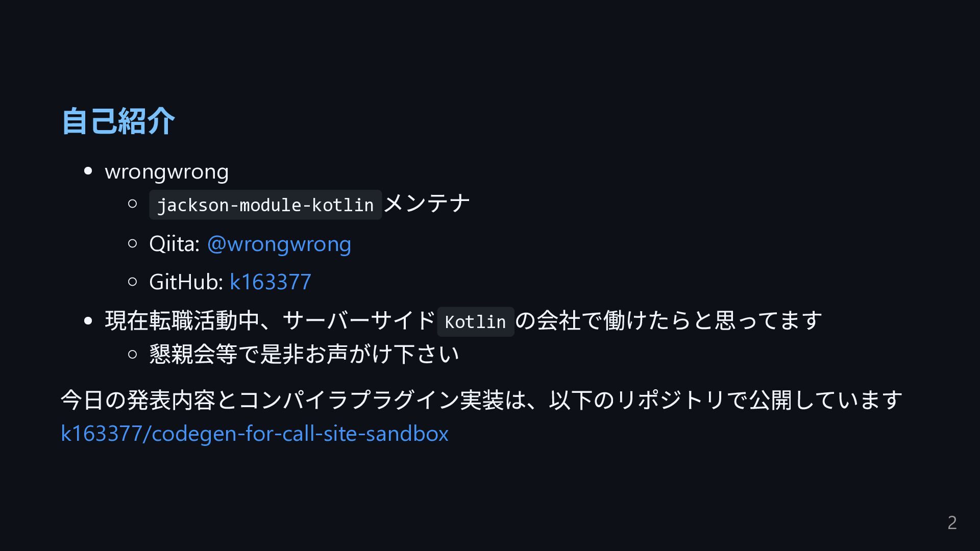Click the Kotlin inline code label
Viewport: 980px width, 551px height.
[x=475, y=322]
